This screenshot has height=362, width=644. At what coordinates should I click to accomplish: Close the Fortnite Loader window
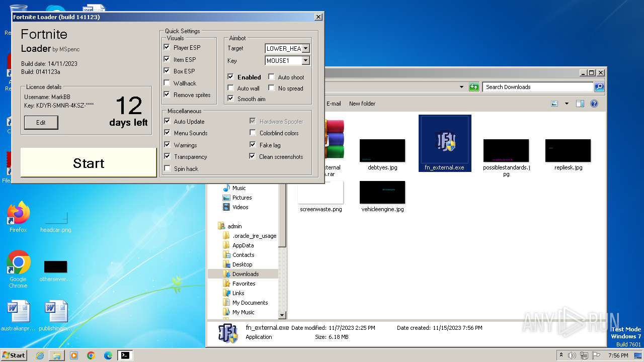coord(318,17)
